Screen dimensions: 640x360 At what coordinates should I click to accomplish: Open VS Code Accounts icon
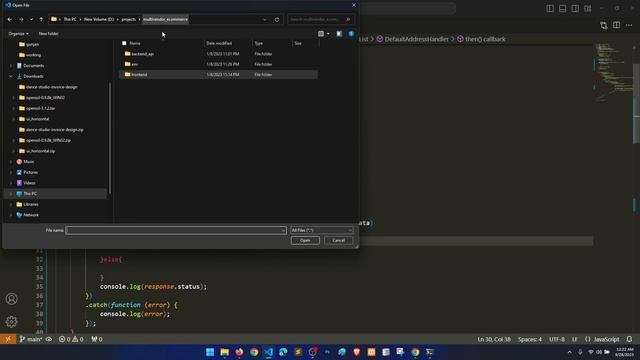tap(11, 299)
